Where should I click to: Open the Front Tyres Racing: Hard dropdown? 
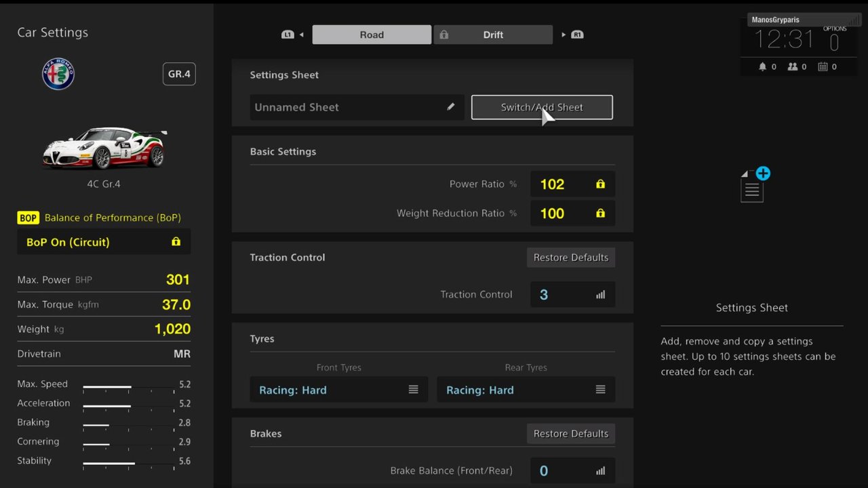[x=338, y=390]
